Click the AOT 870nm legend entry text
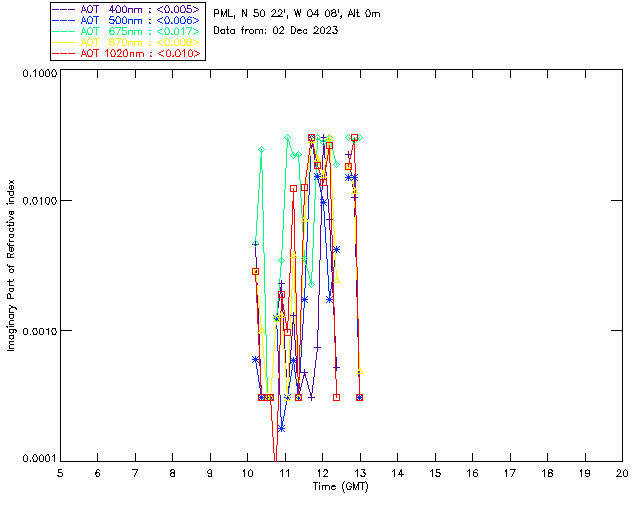 (x=140, y=42)
